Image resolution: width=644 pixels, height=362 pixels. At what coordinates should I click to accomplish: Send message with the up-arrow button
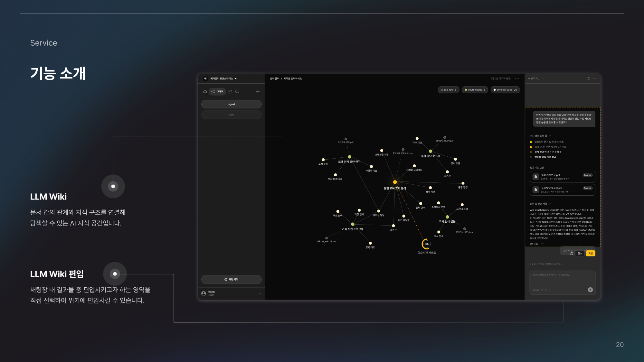[x=590, y=290]
